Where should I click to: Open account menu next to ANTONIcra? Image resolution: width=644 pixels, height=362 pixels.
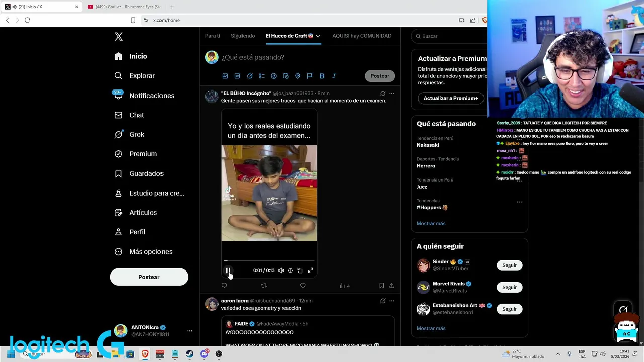190,331
